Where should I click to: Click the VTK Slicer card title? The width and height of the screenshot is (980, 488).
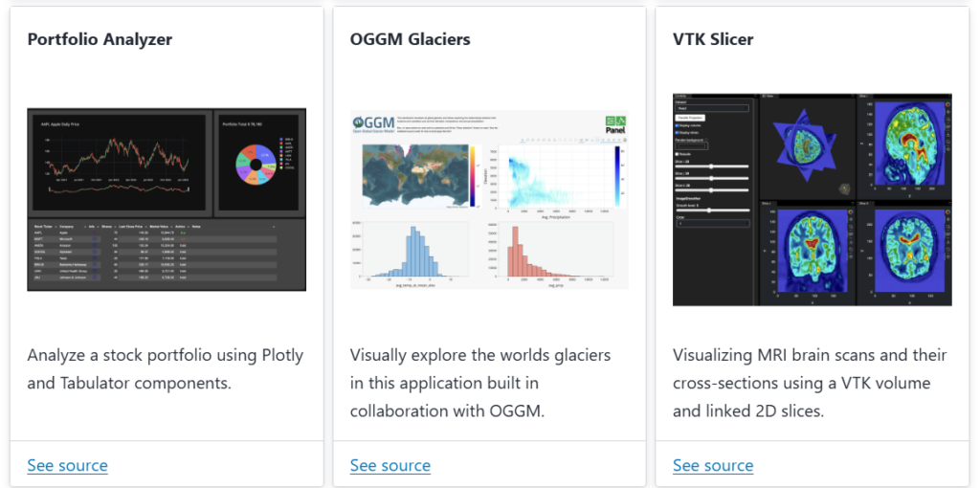713,39
